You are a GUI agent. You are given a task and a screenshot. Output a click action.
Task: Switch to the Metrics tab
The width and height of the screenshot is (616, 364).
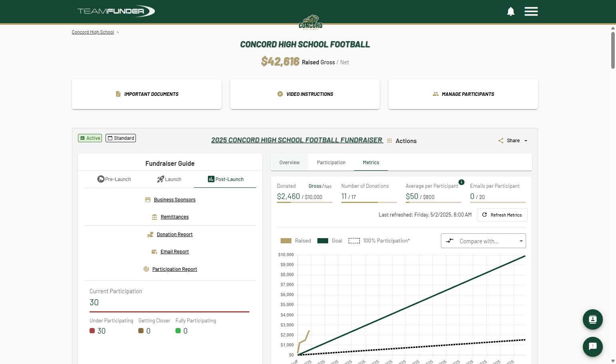tap(371, 163)
